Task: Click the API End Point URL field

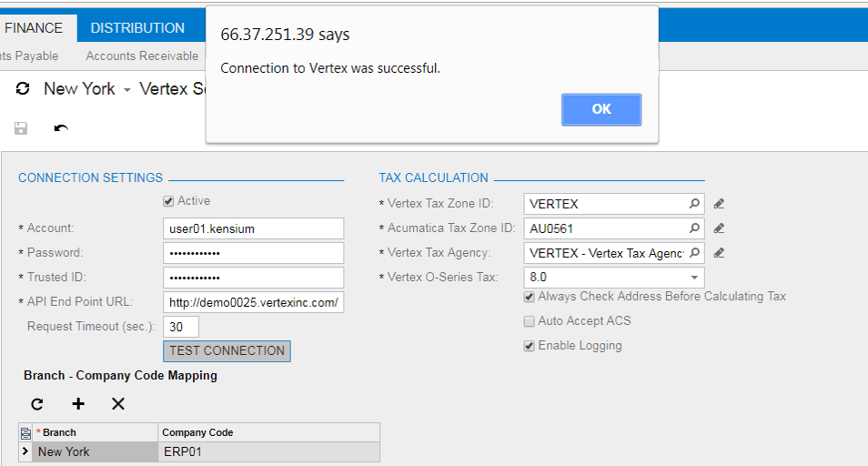Action: (254, 302)
